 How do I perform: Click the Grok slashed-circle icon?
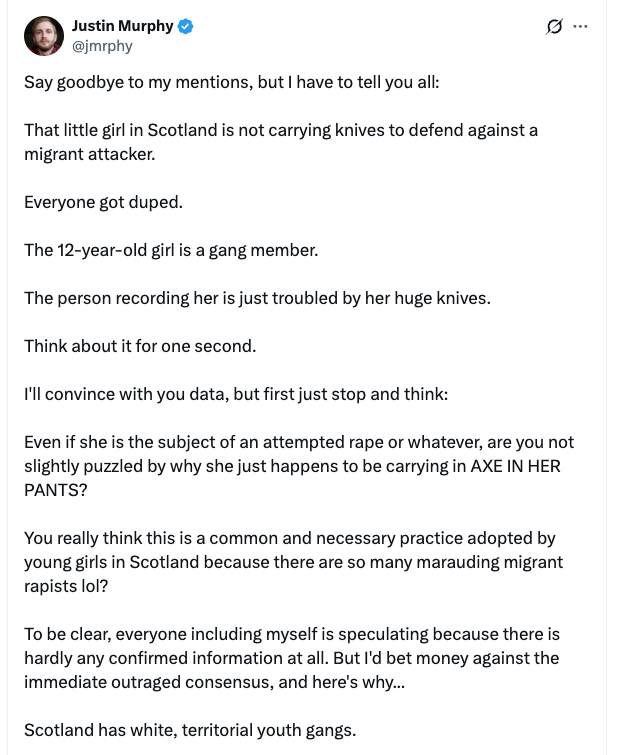tap(554, 28)
